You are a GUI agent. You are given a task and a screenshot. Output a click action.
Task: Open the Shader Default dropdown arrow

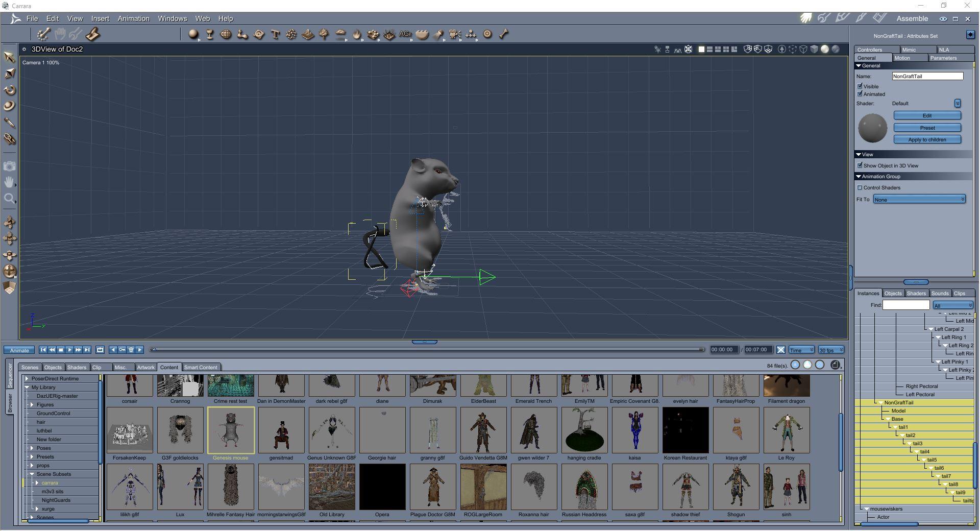click(957, 103)
